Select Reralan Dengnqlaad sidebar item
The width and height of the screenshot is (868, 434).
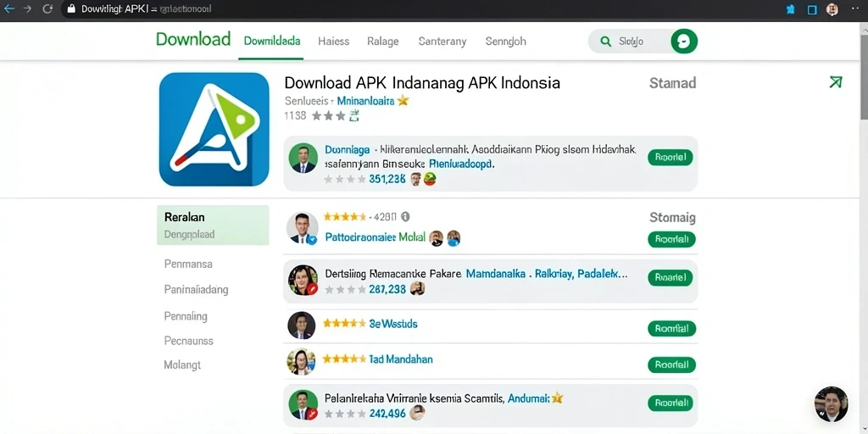(x=213, y=225)
